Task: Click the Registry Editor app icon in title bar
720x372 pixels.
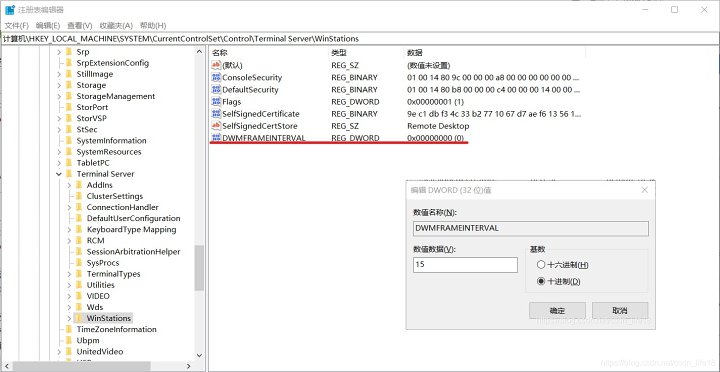Action: point(10,10)
